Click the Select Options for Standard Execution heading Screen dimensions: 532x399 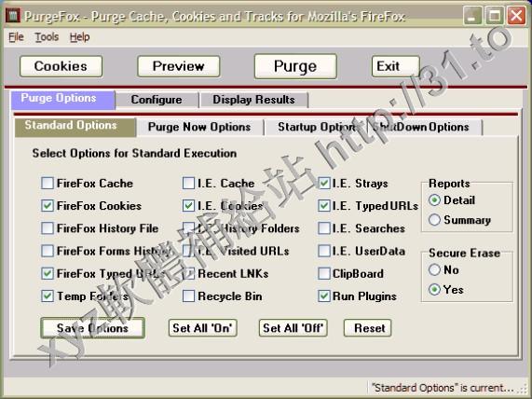134,154
